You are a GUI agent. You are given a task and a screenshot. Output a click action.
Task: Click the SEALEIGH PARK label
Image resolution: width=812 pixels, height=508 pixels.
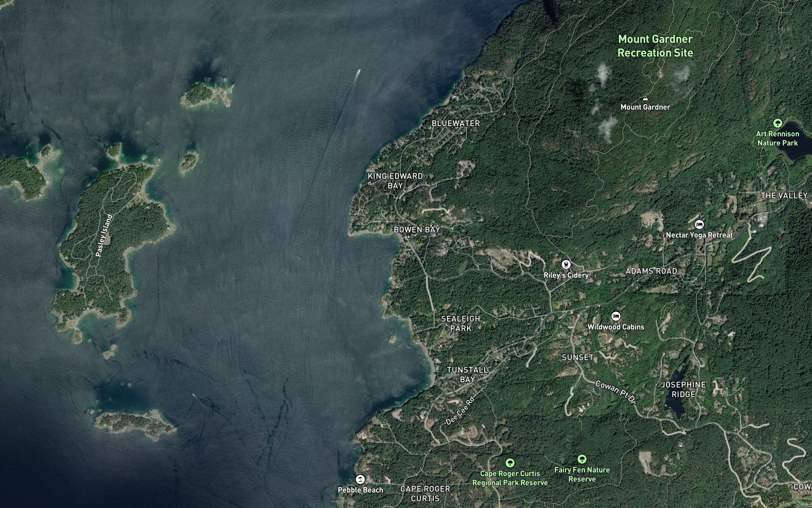coord(461,324)
